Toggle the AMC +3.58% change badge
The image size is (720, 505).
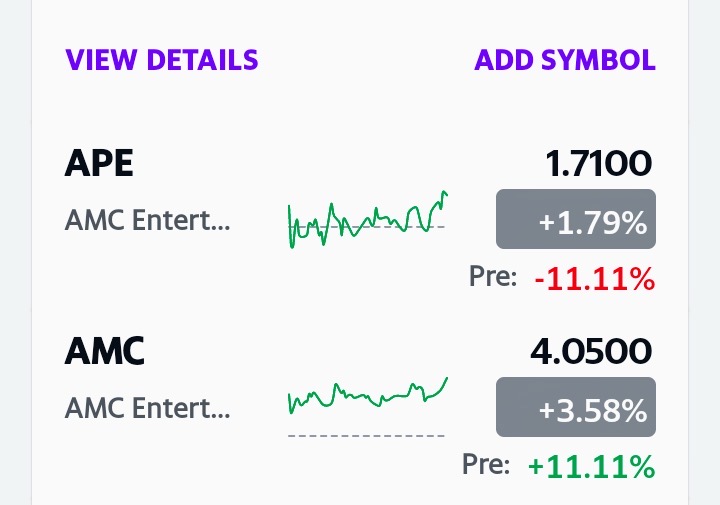(x=576, y=407)
